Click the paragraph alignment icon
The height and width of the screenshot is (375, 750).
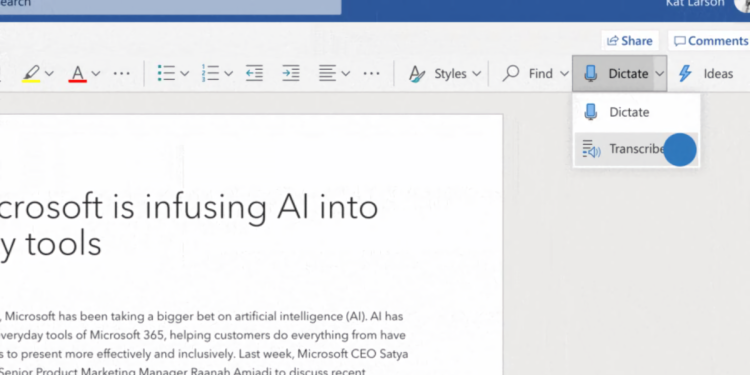[328, 74]
